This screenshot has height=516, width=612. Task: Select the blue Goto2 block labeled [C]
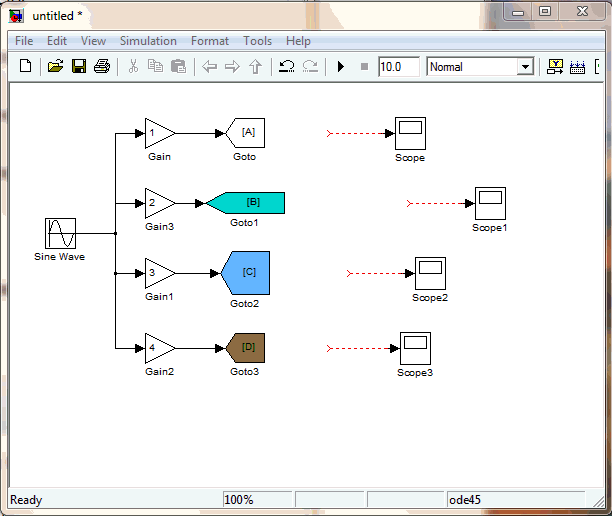click(246, 272)
